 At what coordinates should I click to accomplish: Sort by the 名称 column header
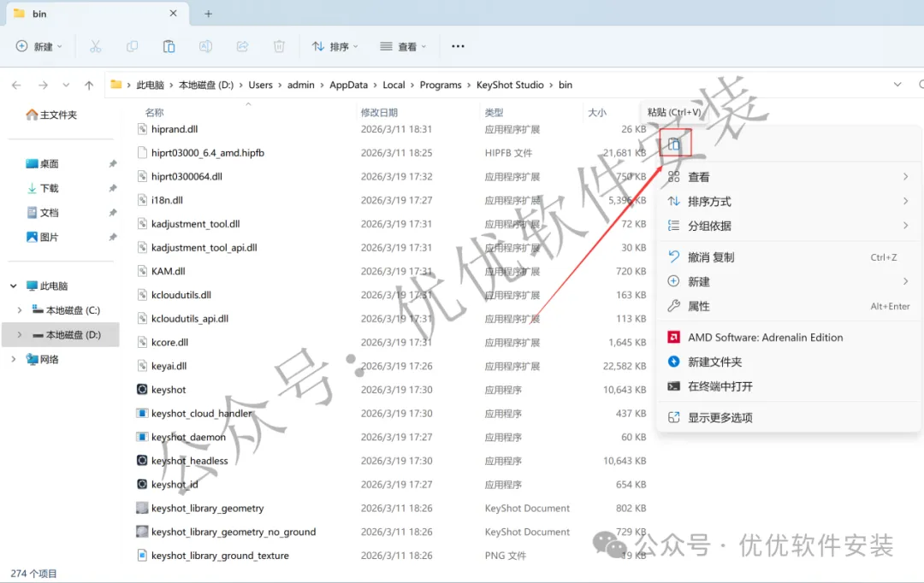pos(154,113)
